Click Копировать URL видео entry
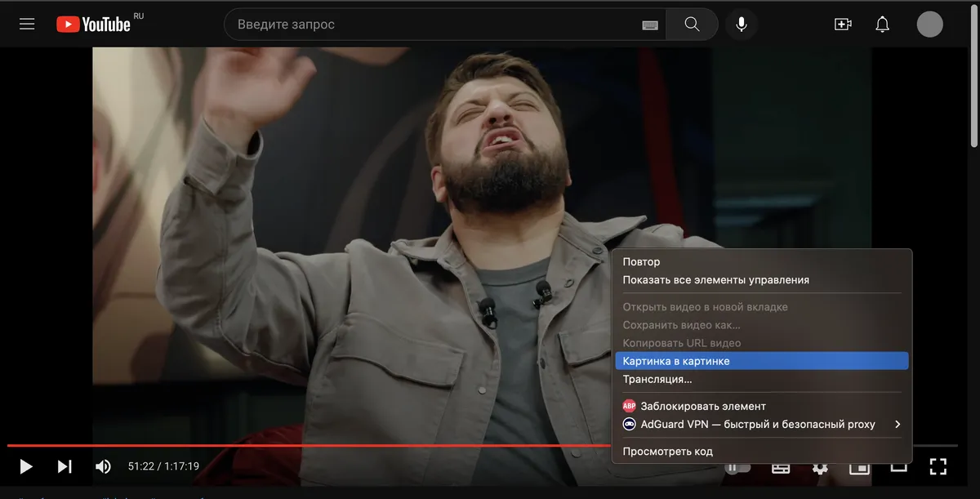This screenshot has height=499, width=980. coord(762,343)
